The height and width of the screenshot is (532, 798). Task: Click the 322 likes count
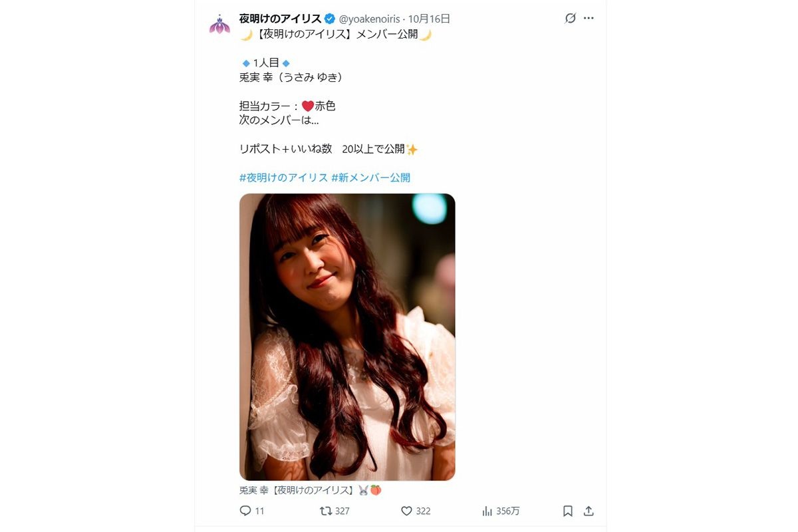click(x=423, y=511)
